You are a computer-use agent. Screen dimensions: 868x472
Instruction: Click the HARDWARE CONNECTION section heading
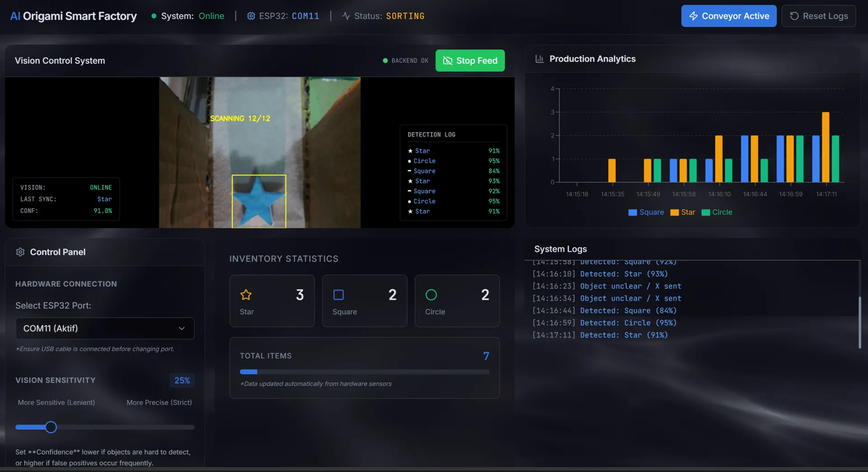66,284
